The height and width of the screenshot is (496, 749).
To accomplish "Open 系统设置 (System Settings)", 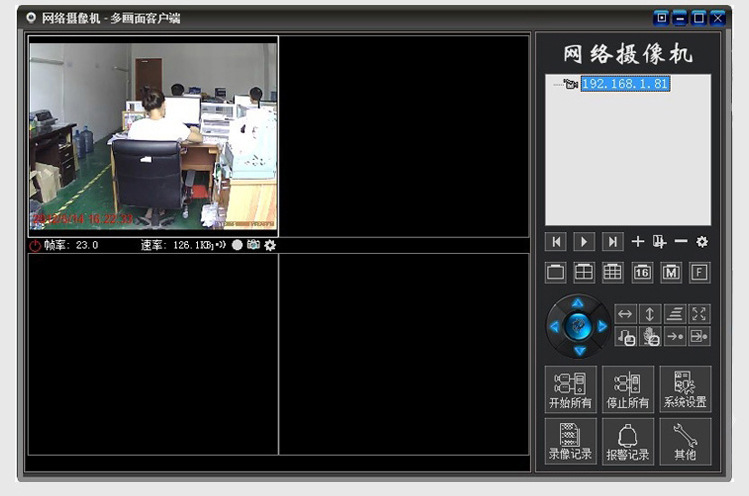I will 685,389.
